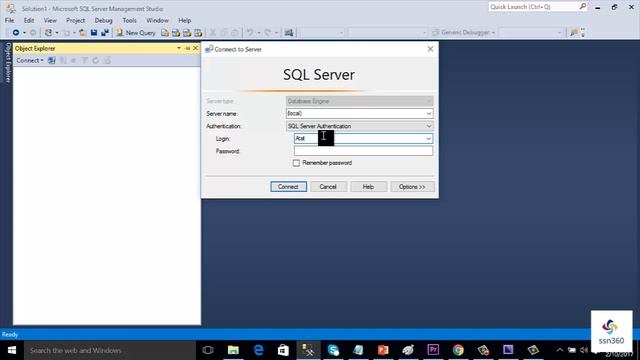The width and height of the screenshot is (640, 360).
Task: Click the navigate backward toolbar icon
Action: [x=16, y=33]
